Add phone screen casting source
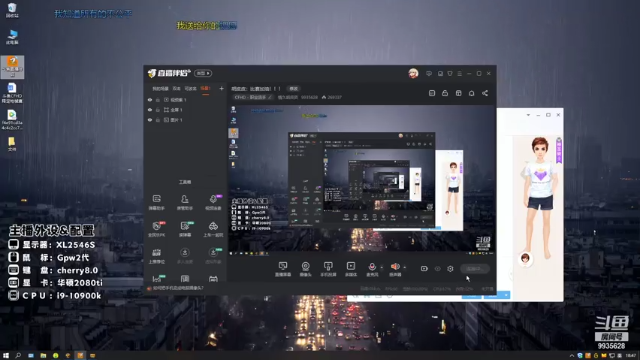 [x=328, y=269]
